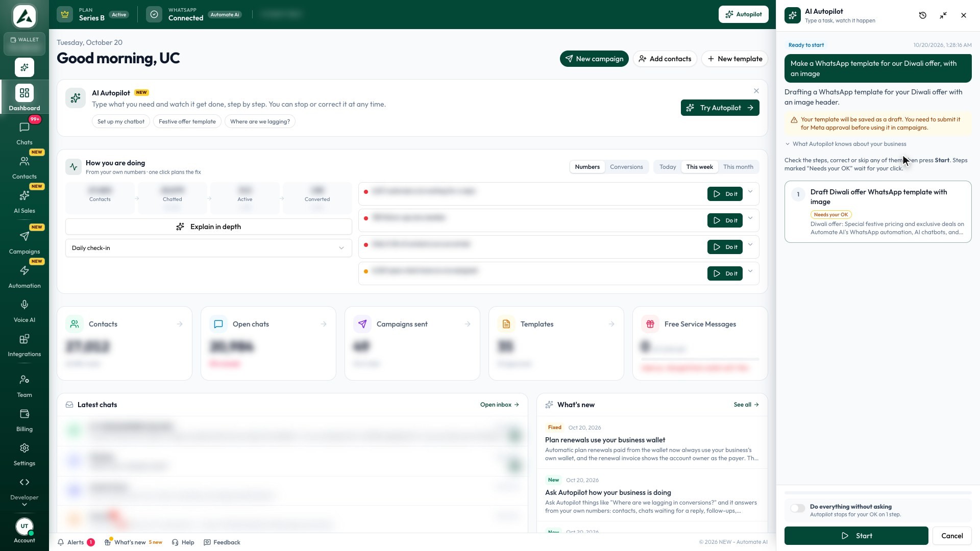This screenshot has width=980, height=551.
Task: Click See all in What's new
Action: 746,405
